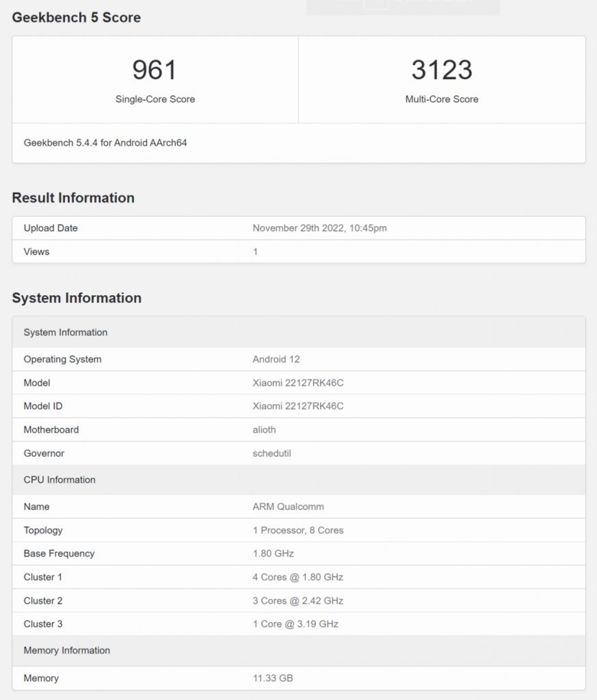Click the alioth motherboard value

pos(264,430)
